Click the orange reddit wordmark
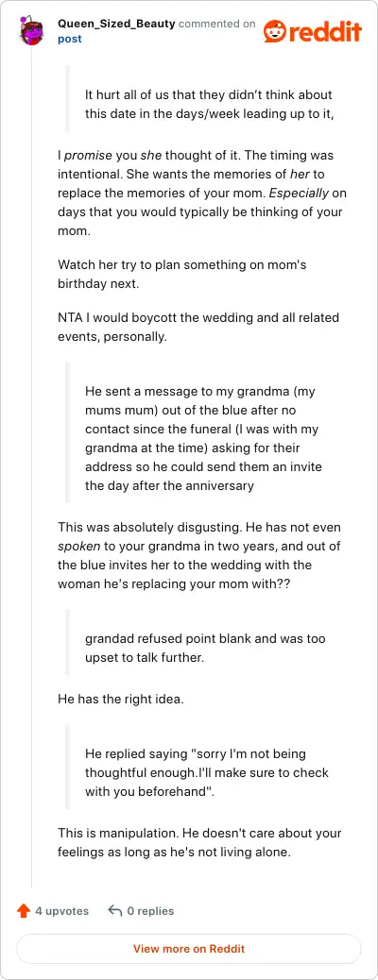The width and height of the screenshot is (378, 980). click(325, 31)
